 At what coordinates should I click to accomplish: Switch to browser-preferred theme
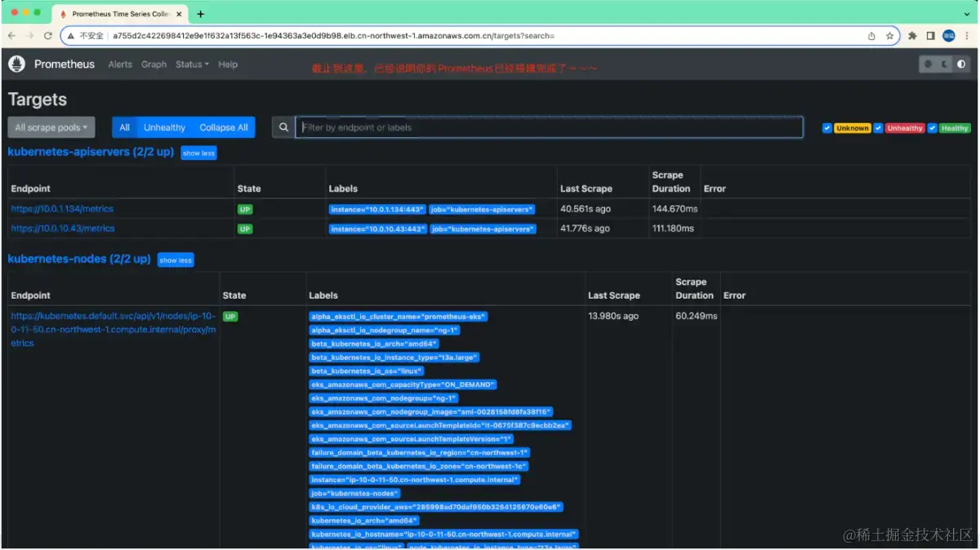pyautogui.click(x=929, y=64)
